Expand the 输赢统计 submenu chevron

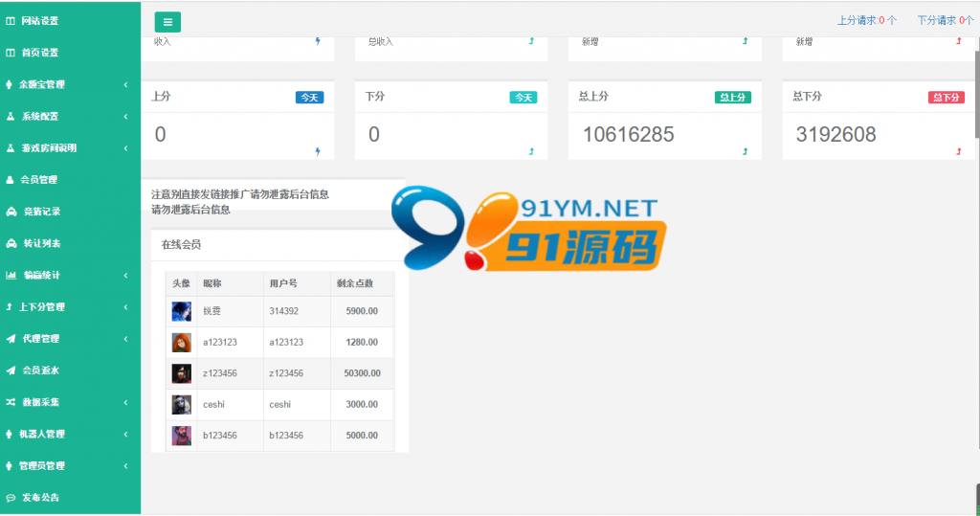point(125,275)
